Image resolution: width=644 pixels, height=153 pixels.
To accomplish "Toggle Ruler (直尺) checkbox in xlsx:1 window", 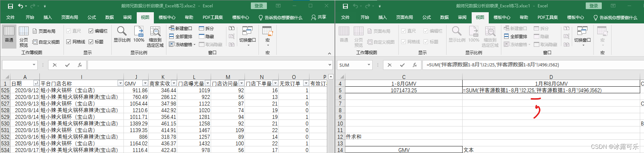I will point(403,31).
